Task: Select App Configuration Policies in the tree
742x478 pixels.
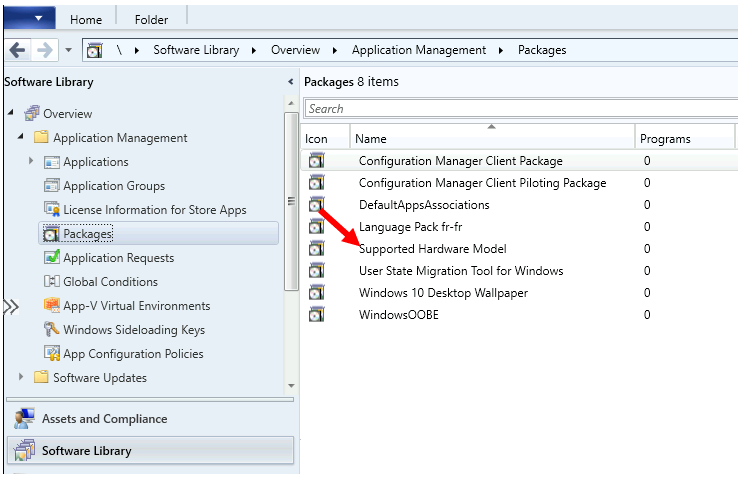Action: pyautogui.click(x=133, y=354)
